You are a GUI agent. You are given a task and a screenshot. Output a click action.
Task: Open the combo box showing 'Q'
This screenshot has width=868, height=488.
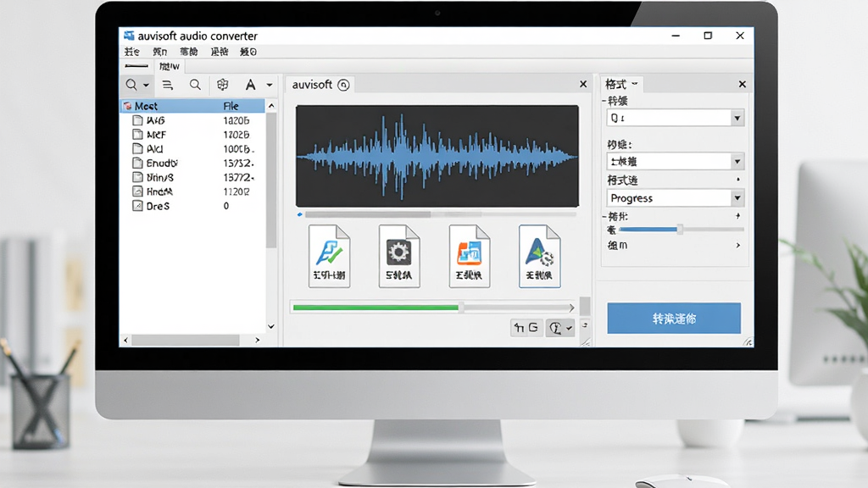coord(737,118)
